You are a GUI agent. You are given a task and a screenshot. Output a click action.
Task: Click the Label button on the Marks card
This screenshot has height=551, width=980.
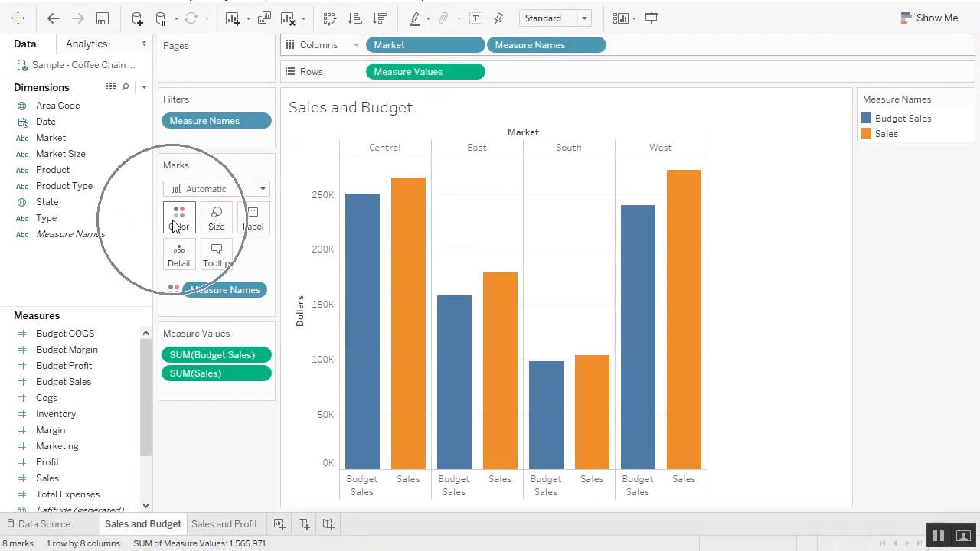point(253,218)
